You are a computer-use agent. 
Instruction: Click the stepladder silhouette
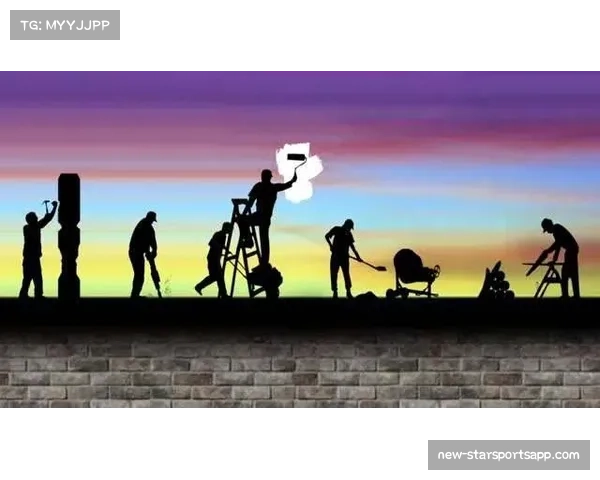coord(241,250)
